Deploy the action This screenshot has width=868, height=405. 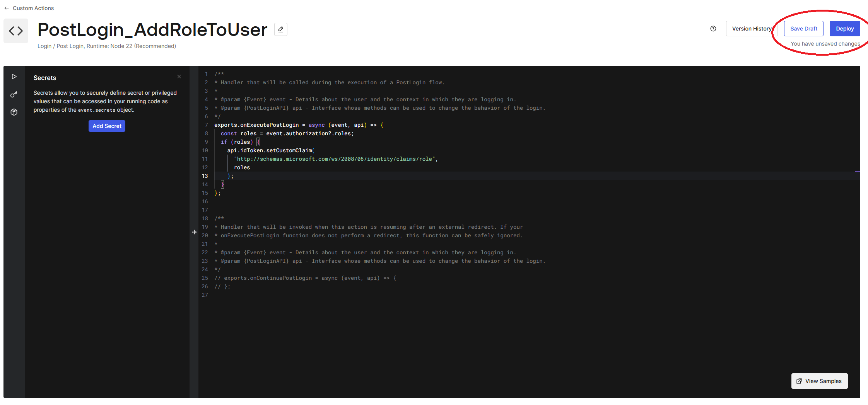[845, 29]
